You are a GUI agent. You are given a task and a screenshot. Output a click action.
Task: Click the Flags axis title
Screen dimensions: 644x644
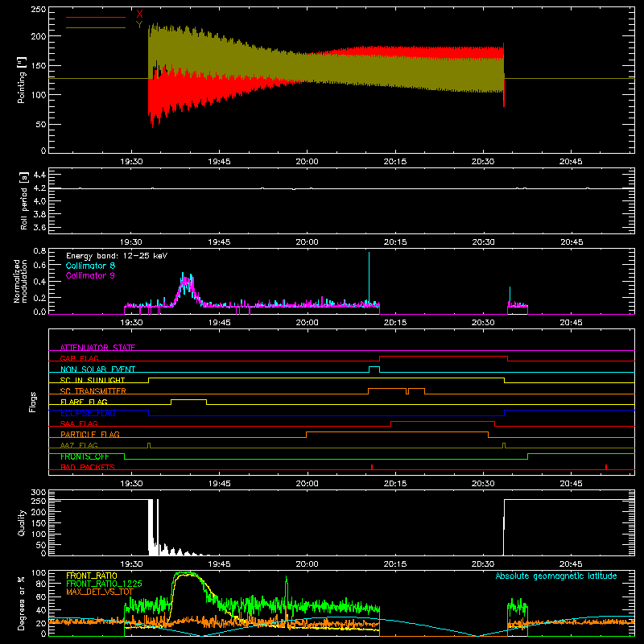point(32,402)
